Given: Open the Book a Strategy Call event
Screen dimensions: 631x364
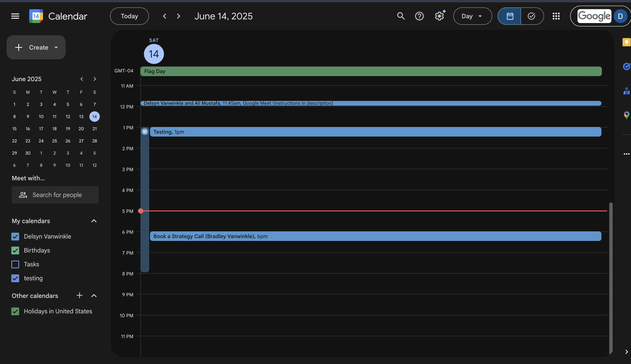Looking at the screenshot, I should 376,236.
